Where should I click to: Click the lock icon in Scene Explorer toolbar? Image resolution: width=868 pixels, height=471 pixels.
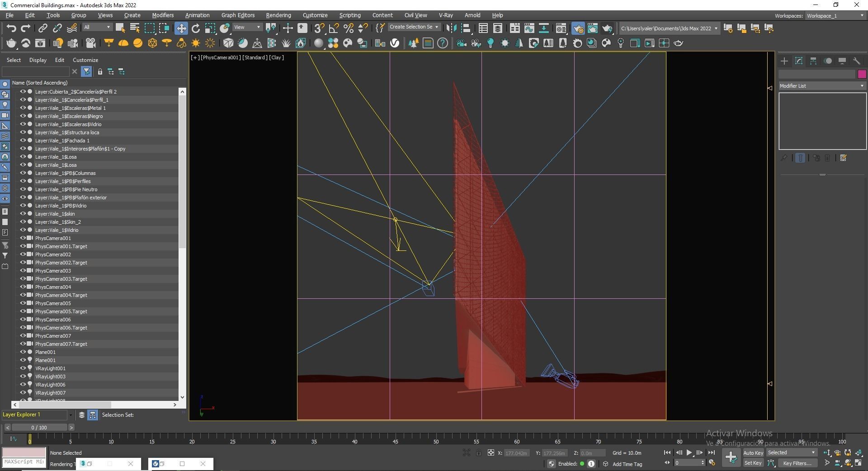[100, 71]
